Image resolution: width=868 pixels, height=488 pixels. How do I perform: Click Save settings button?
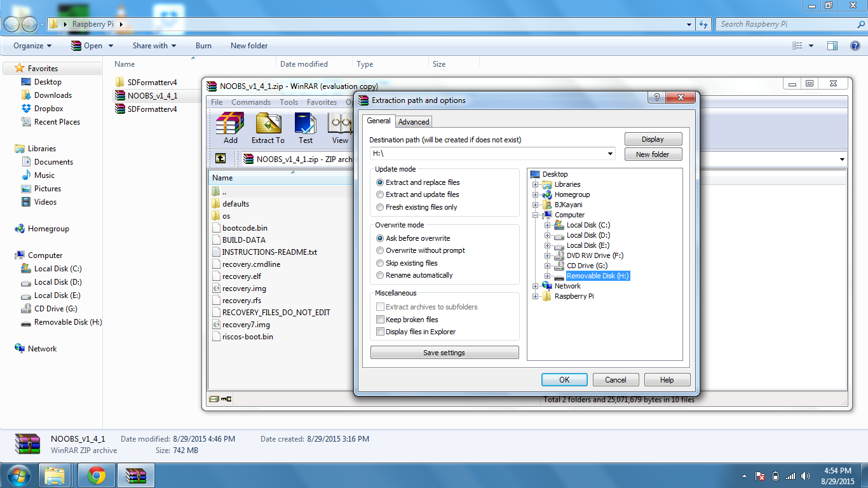pyautogui.click(x=444, y=353)
